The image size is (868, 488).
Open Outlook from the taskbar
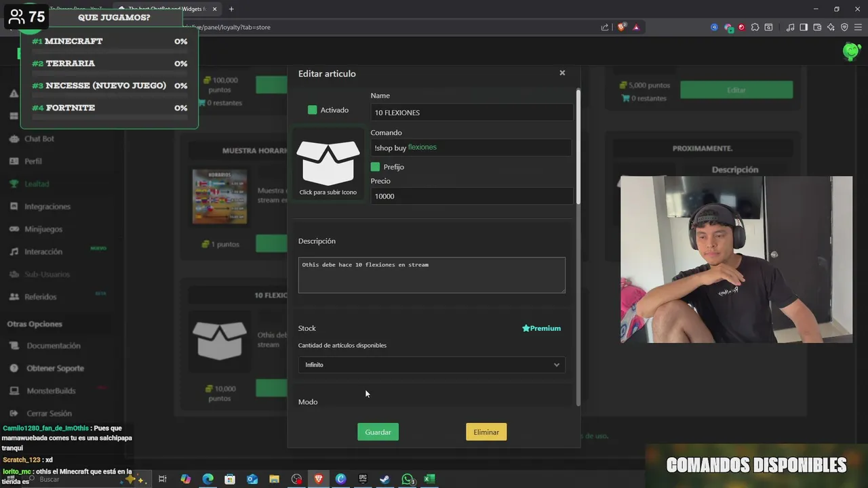coord(252,479)
